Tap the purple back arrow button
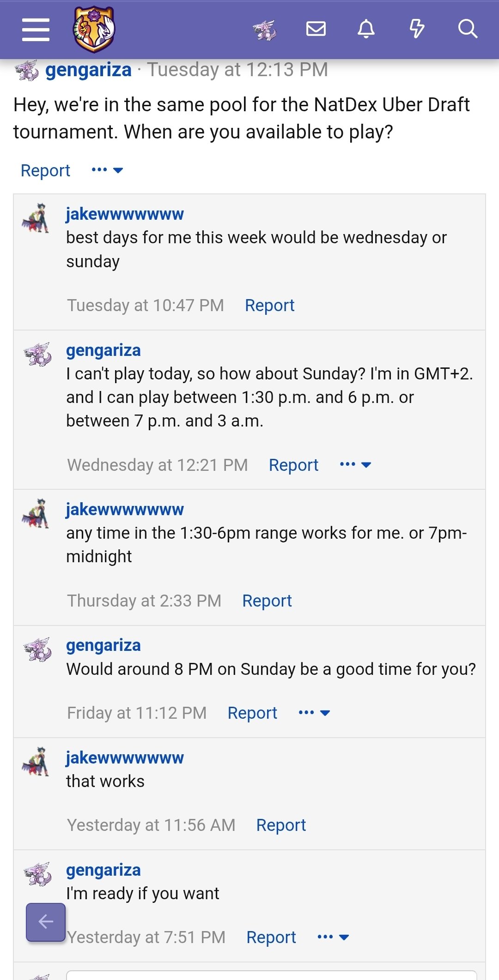 pyautogui.click(x=46, y=922)
